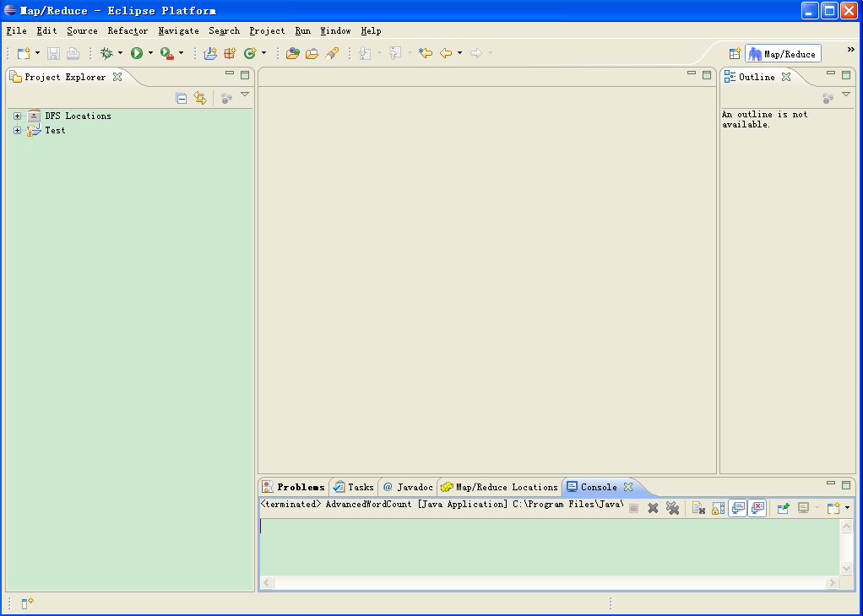The image size is (863, 616).
Task: Expand the Test project node
Action: tap(17, 131)
